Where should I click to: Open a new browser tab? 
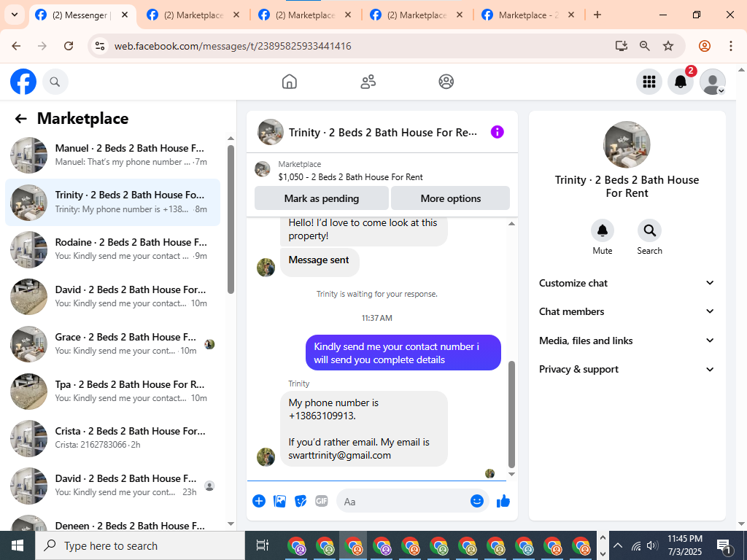point(597,15)
